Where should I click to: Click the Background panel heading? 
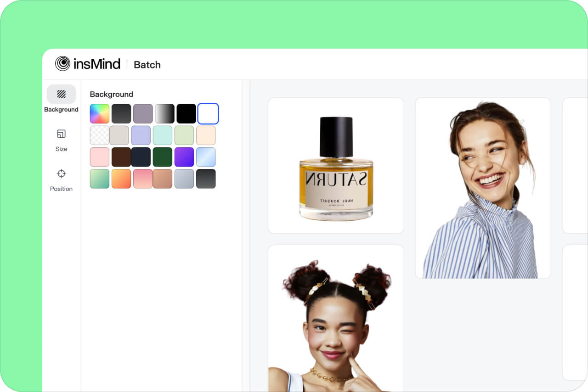111,94
